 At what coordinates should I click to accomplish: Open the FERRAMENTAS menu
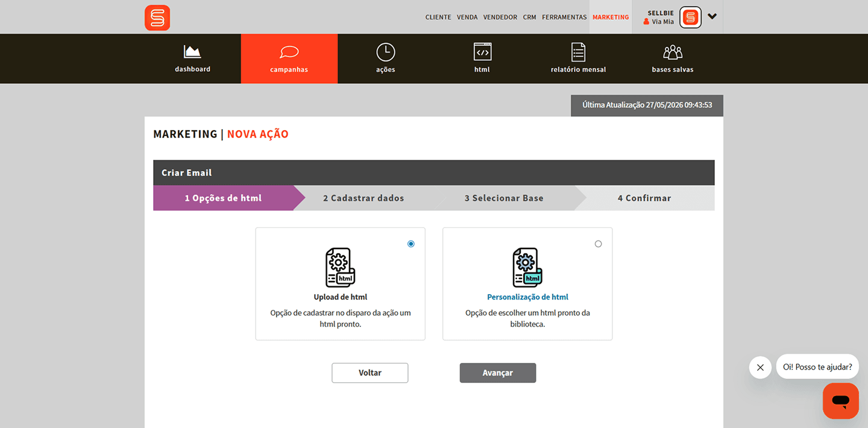click(564, 17)
